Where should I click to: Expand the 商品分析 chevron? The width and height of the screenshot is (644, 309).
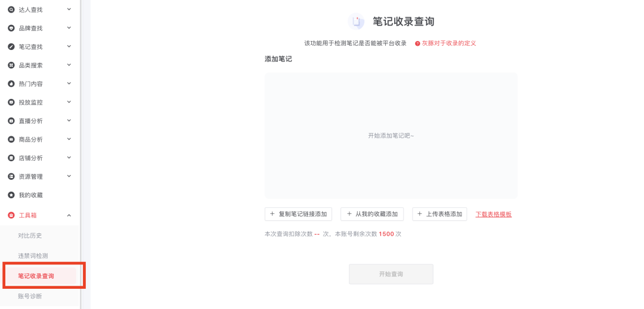(69, 139)
